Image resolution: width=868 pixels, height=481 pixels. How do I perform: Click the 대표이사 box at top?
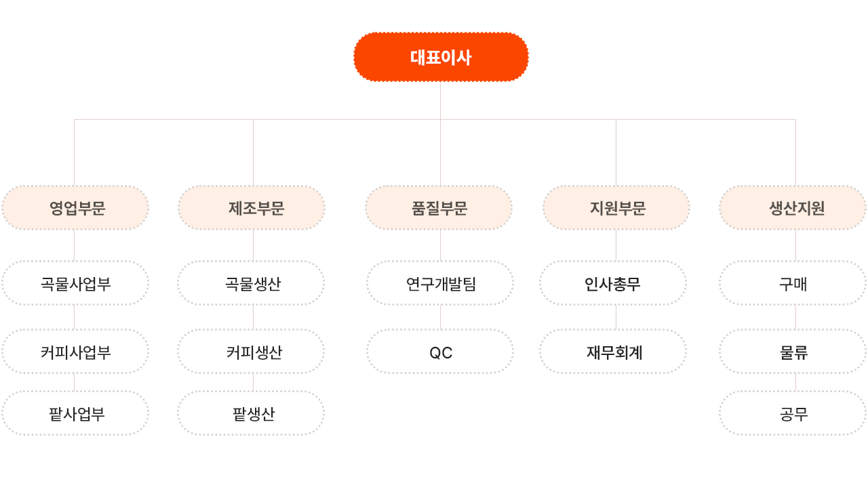tap(441, 57)
